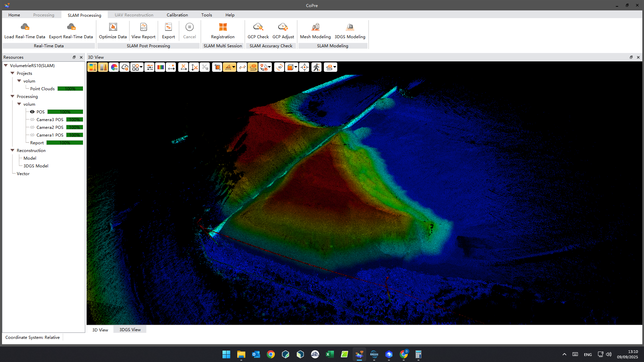Collapse the Reconstruction tree node

12,150
